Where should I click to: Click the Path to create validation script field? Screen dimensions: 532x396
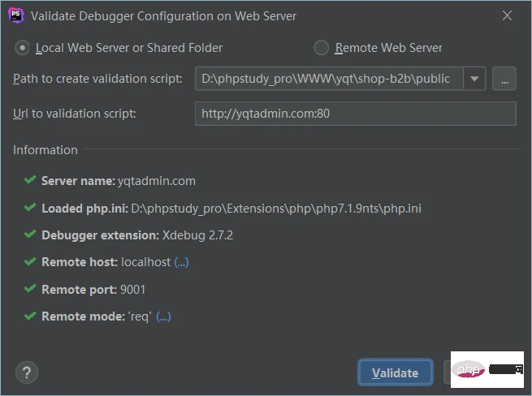pyautogui.click(x=329, y=79)
